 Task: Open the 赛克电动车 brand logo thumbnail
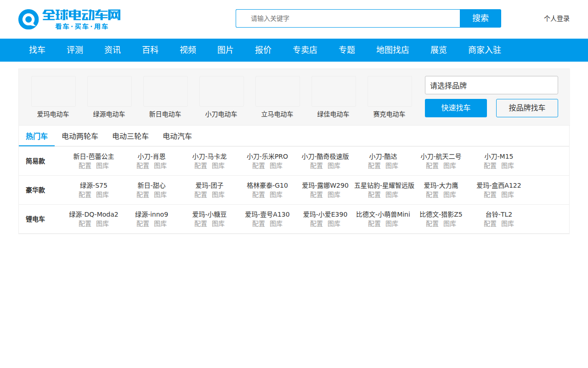coord(390,92)
